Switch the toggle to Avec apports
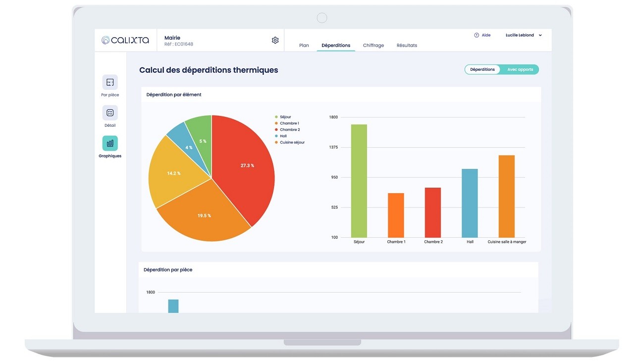 click(520, 69)
